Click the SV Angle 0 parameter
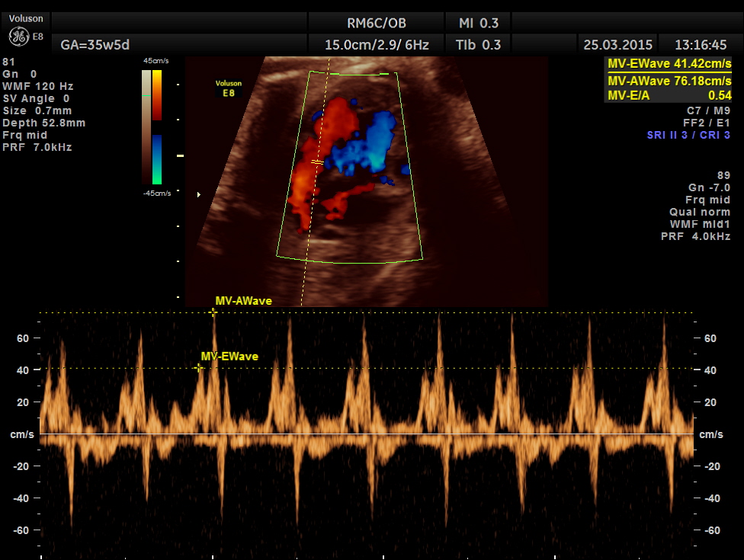This screenshot has height=560, width=744. (x=36, y=98)
